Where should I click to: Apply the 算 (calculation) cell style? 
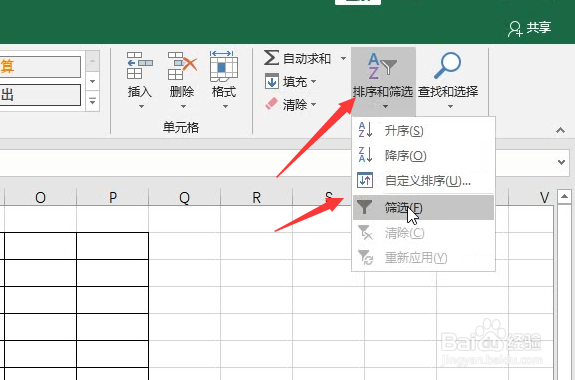point(40,67)
